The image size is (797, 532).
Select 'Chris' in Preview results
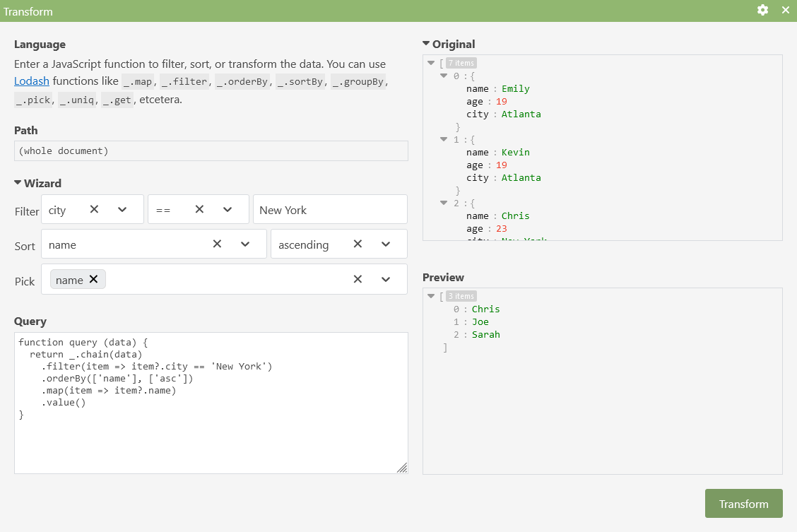(x=486, y=309)
